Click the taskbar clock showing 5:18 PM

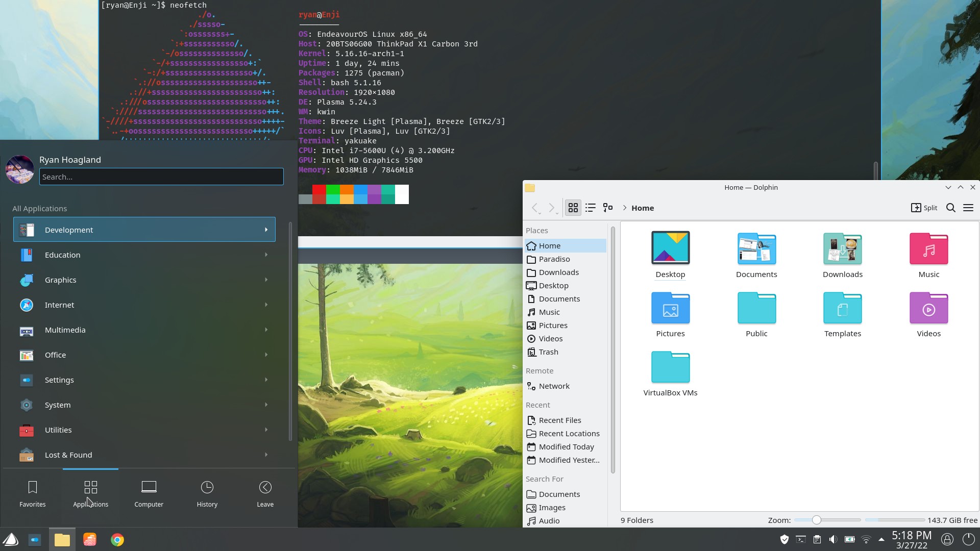tap(912, 539)
